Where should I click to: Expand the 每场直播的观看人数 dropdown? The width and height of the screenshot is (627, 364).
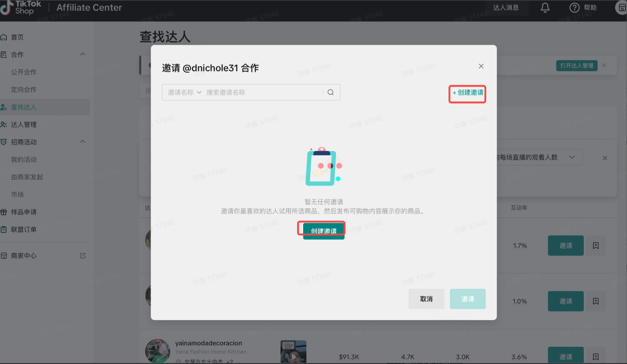coord(572,157)
